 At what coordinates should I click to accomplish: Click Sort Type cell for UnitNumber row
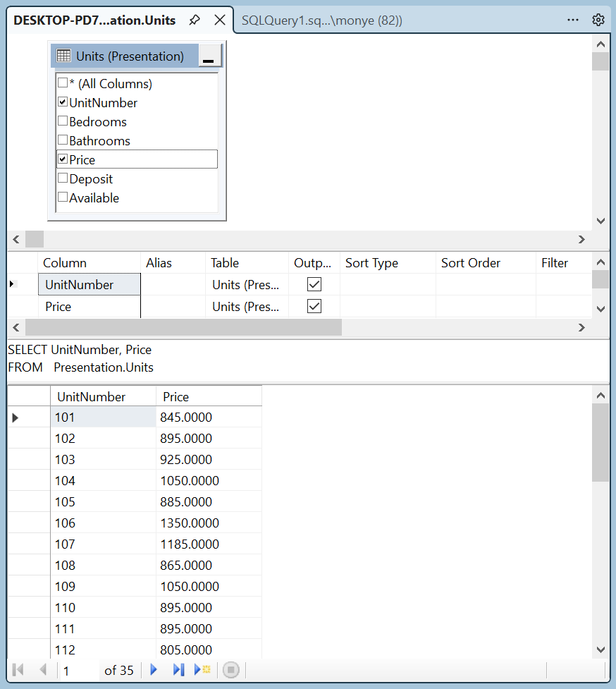pyautogui.click(x=388, y=284)
